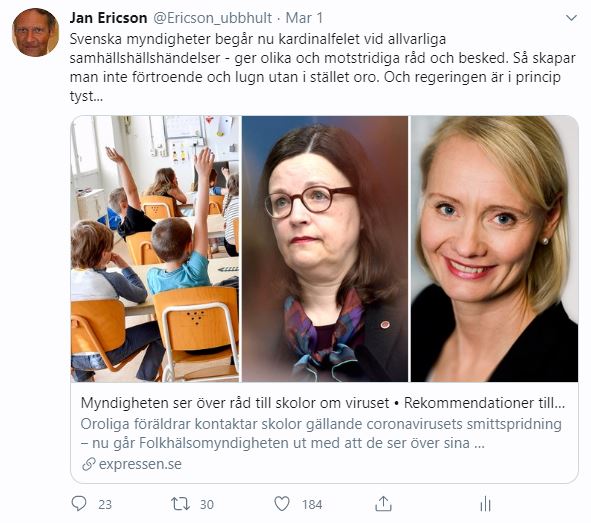
Task: Click the link chain icon beside expressen.se
Action: tap(89, 464)
